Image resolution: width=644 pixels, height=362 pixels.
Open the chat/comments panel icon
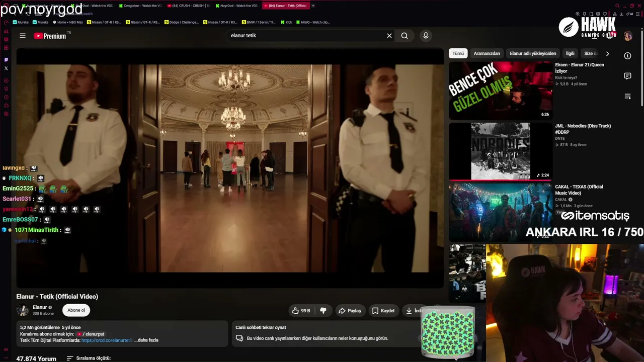coord(627,76)
